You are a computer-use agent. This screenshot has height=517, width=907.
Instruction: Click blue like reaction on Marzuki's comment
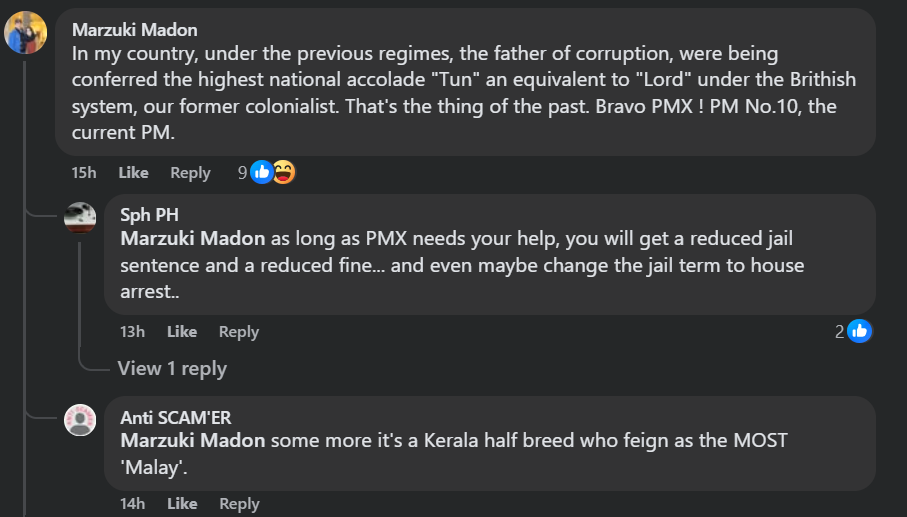pyautogui.click(x=262, y=172)
